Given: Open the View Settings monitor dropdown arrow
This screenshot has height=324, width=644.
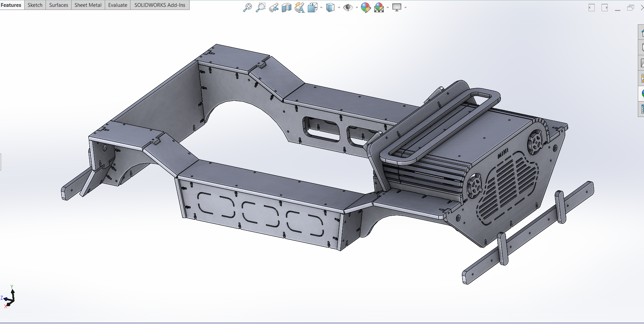Looking at the screenshot, I should [x=405, y=8].
